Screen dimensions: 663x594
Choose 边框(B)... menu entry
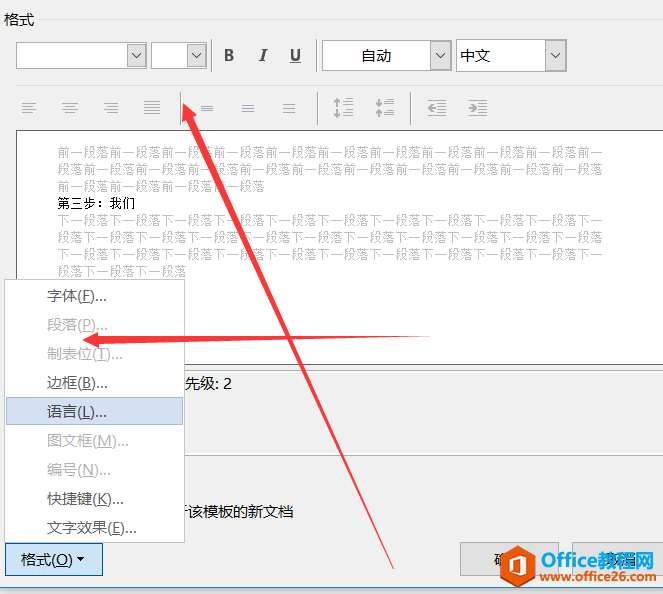coord(94,383)
